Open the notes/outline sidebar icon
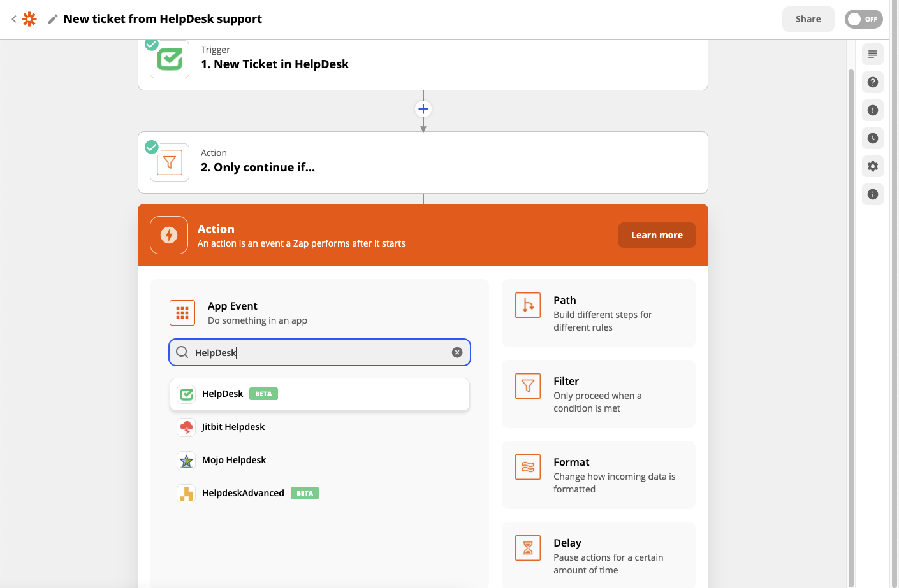 (873, 54)
